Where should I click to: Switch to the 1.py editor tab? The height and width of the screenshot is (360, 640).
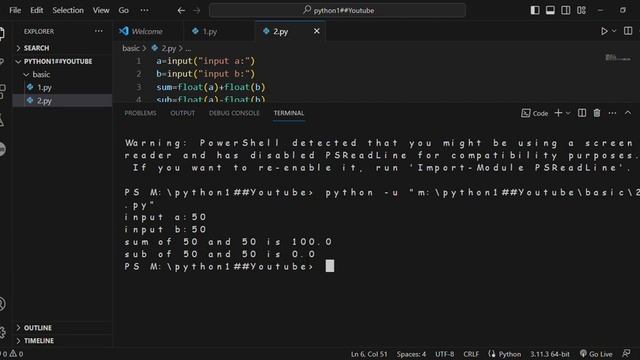[210, 31]
